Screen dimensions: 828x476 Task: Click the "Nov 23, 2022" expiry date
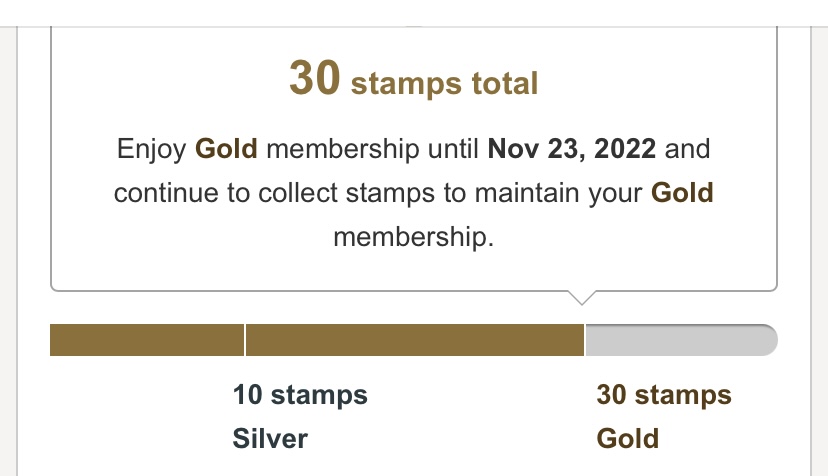[571, 150]
